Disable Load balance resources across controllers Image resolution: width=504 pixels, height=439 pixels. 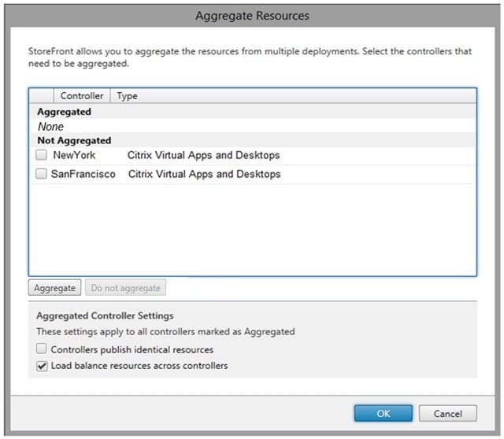(41, 366)
